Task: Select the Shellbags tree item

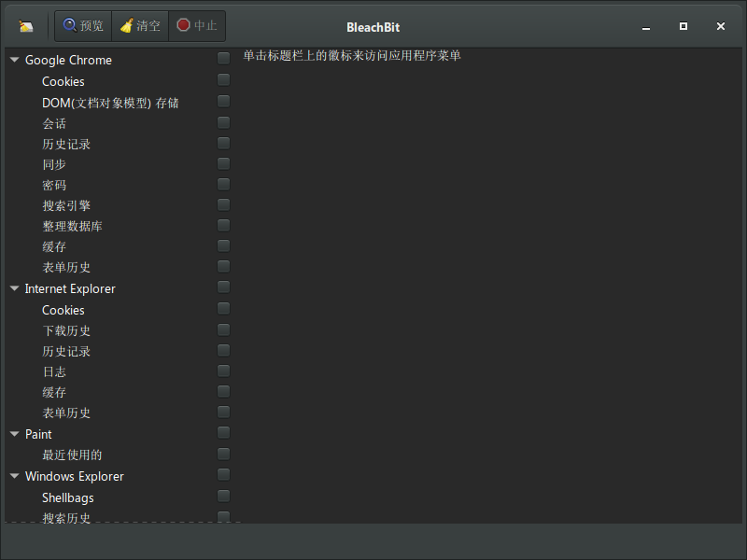Action: [67, 497]
